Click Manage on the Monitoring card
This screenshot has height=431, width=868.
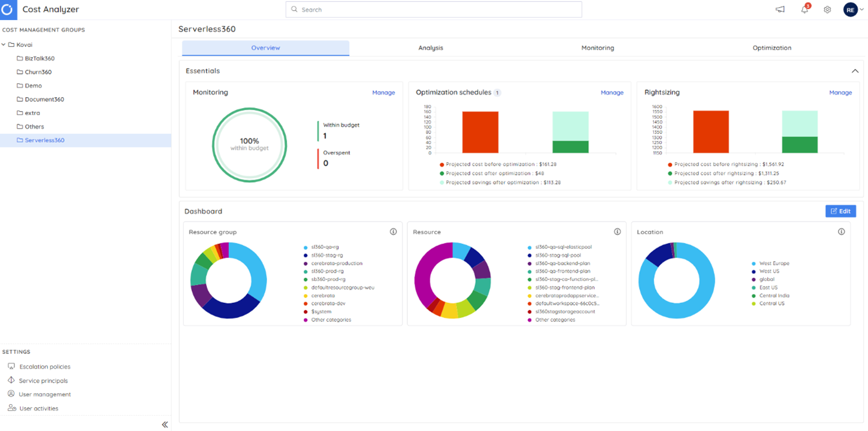[384, 92]
